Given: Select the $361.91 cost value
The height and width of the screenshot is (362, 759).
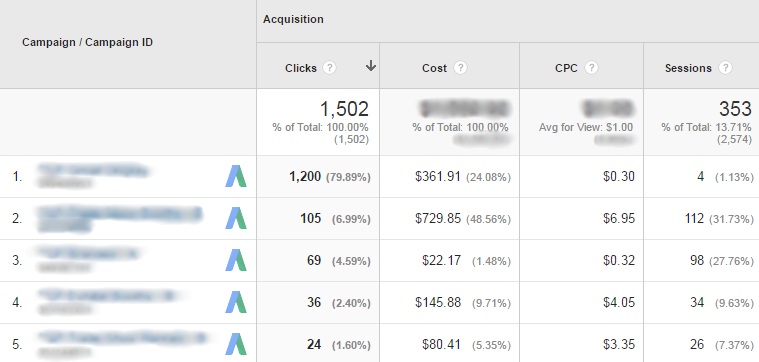Looking at the screenshot, I should pyautogui.click(x=438, y=177).
